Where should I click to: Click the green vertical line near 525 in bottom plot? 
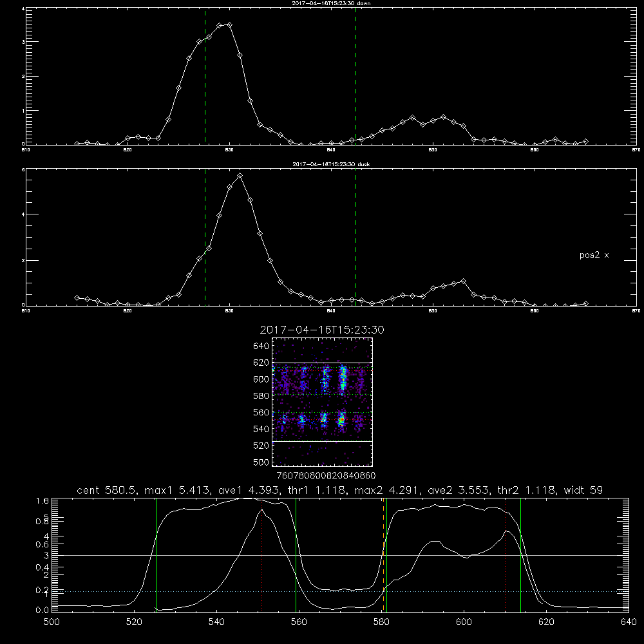point(156,554)
